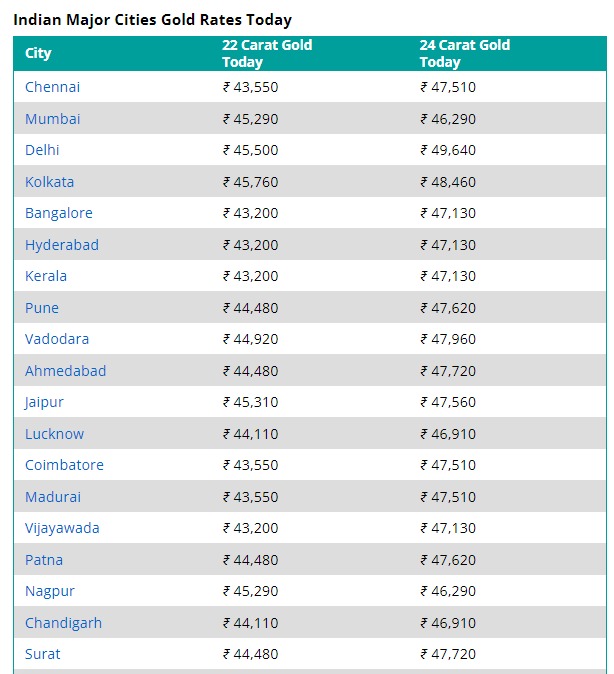Click the Chandigarh city link

tap(64, 623)
